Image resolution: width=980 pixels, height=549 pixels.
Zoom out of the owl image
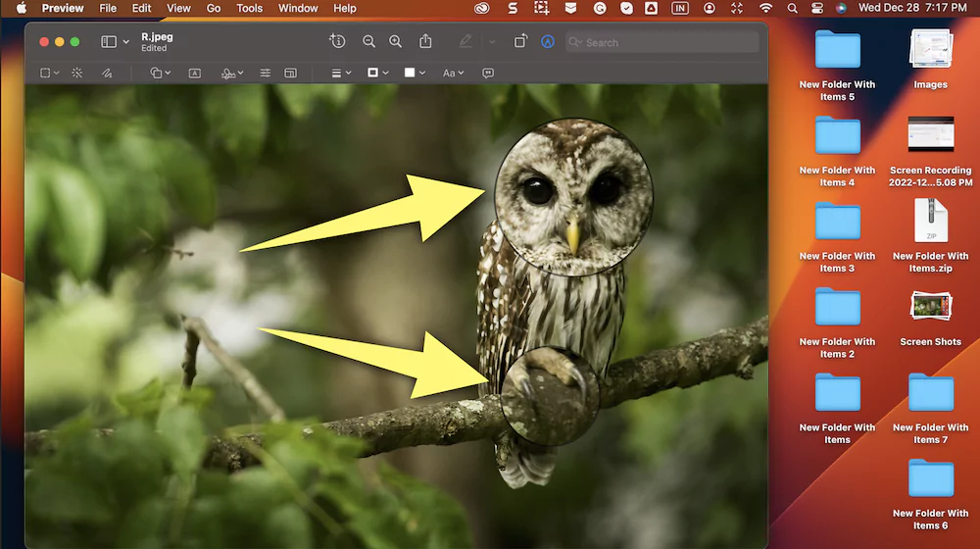[x=368, y=42]
